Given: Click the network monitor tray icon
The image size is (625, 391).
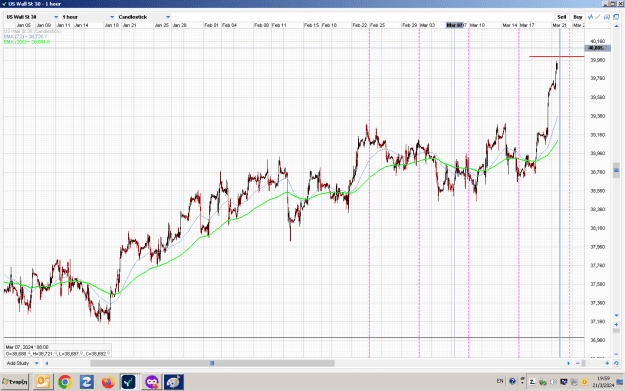Looking at the screenshot, I should pos(564,382).
